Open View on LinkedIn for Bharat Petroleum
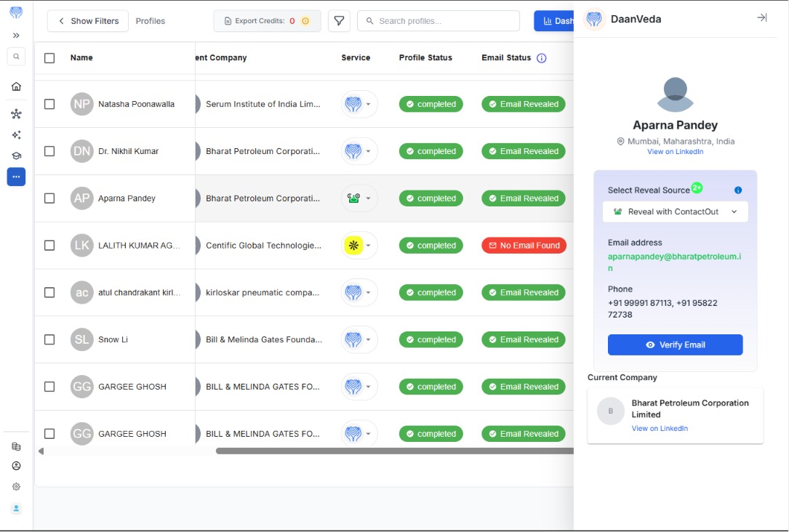Image resolution: width=789 pixels, height=532 pixels. [660, 428]
